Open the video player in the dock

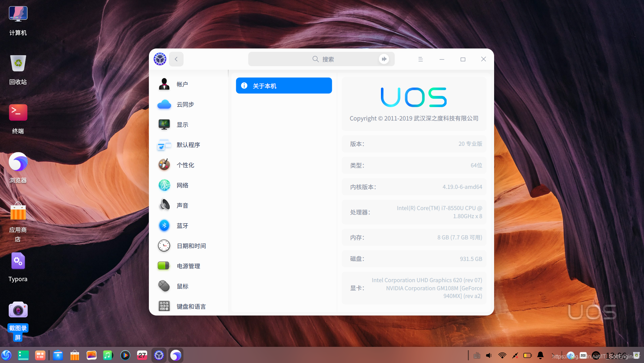pos(125,355)
